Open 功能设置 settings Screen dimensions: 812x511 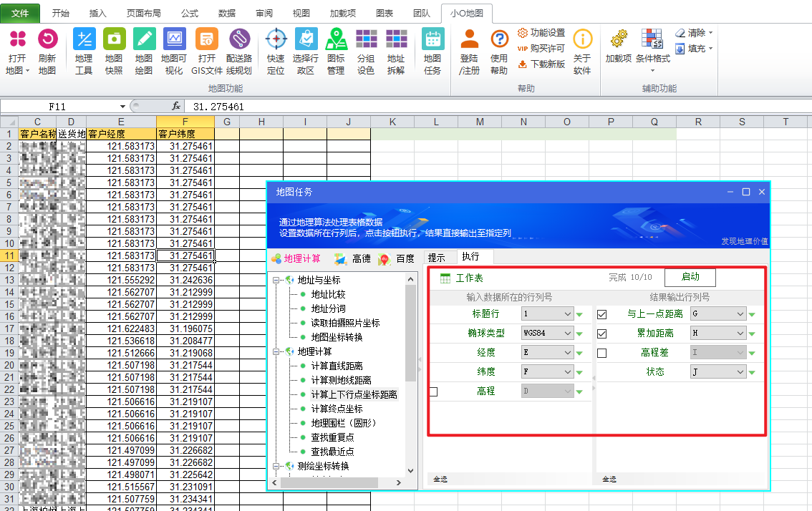(541, 33)
